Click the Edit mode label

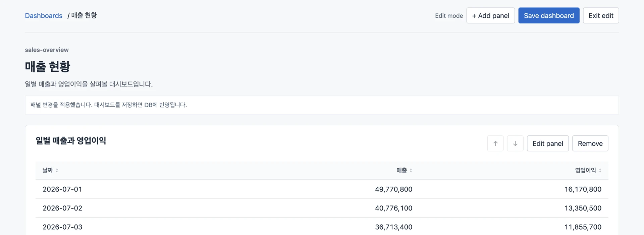pyautogui.click(x=449, y=16)
